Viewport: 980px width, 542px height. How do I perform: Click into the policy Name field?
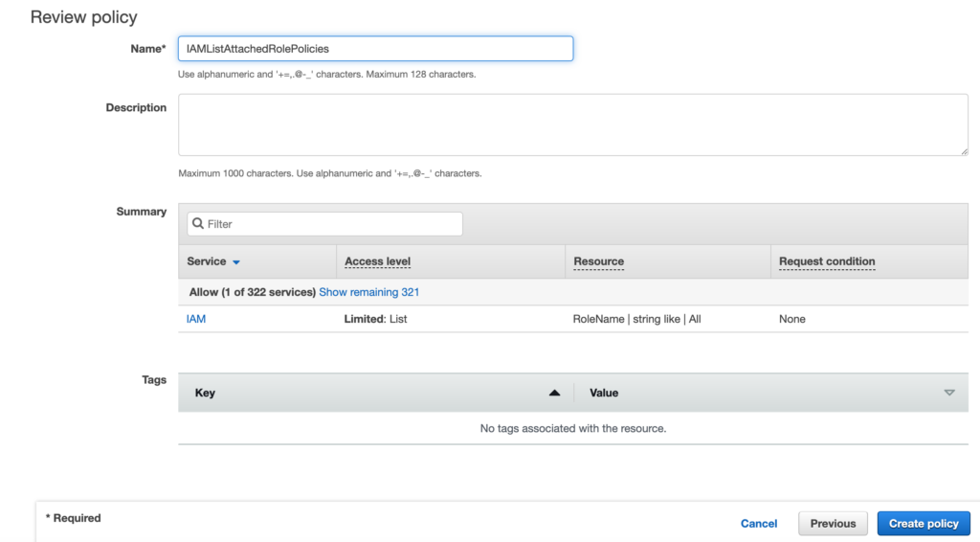375,49
